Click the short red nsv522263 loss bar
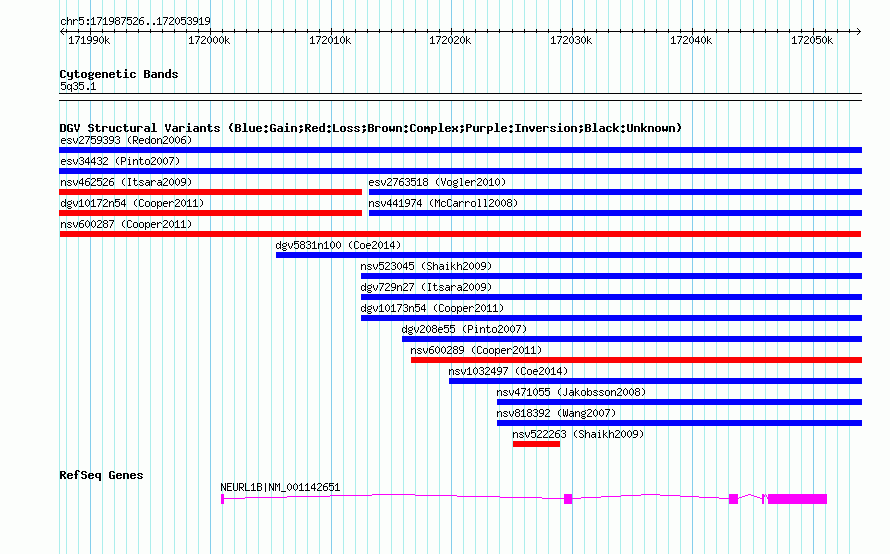890x554 pixels. [x=536, y=444]
